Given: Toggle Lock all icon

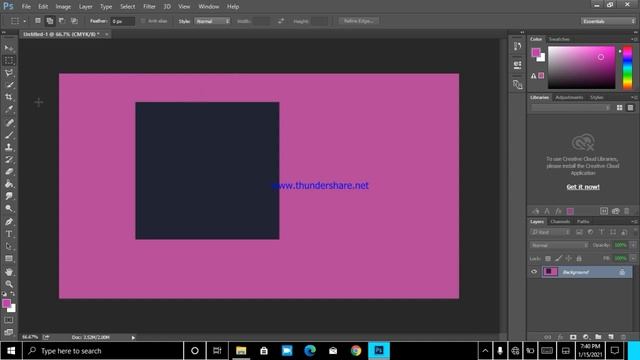Looking at the screenshot, I should point(579,258).
